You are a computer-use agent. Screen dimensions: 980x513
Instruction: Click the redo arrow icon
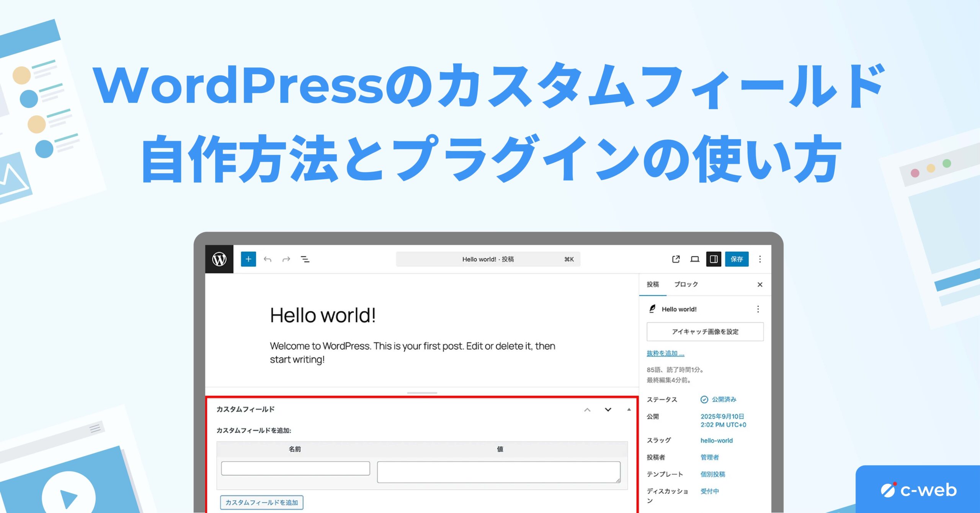(286, 259)
